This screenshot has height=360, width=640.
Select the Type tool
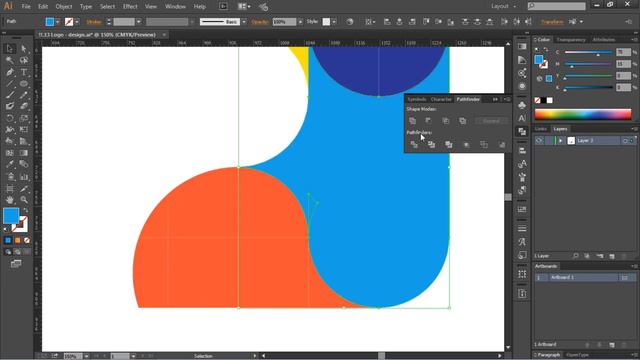click(x=24, y=72)
